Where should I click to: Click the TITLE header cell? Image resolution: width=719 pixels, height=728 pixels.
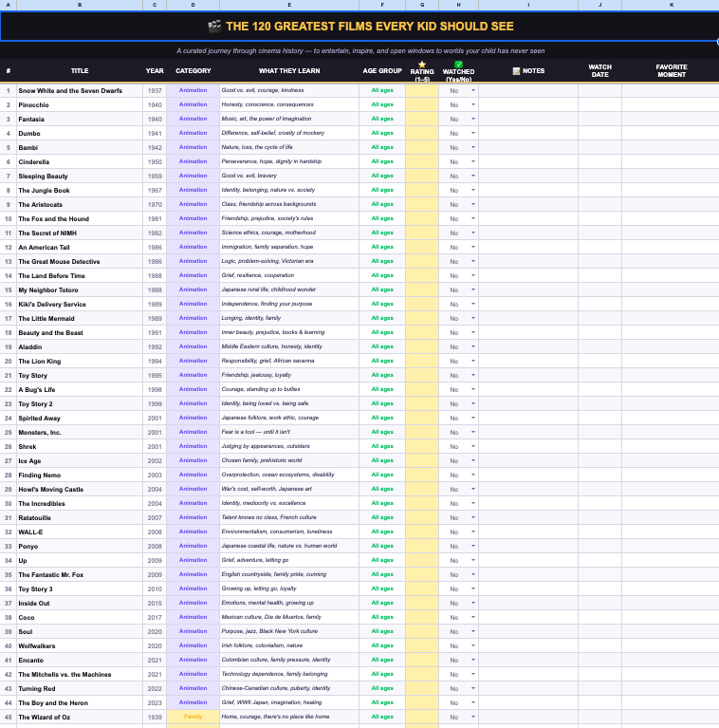(80, 70)
